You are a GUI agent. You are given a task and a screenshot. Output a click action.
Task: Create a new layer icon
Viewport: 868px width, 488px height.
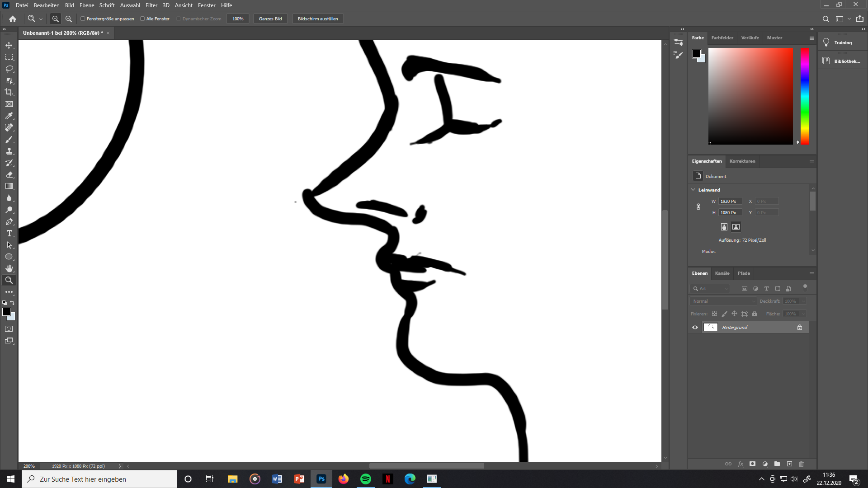tap(789, 464)
